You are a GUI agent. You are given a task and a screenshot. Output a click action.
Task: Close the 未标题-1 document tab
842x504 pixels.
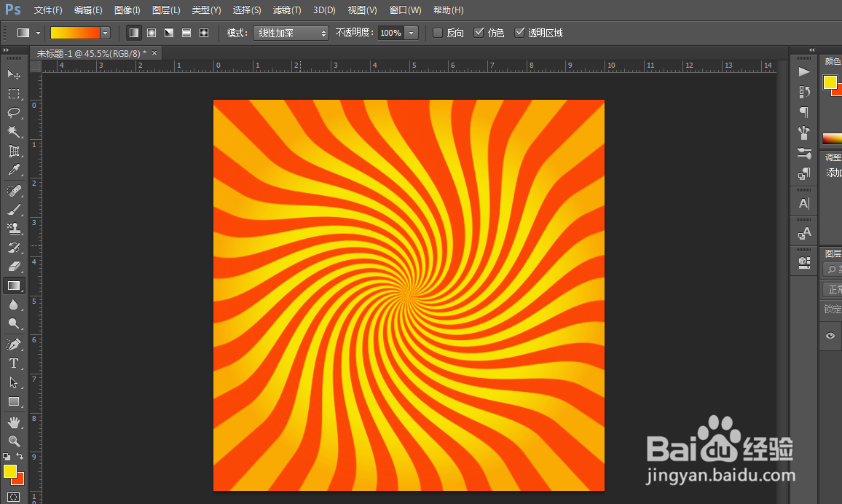click(154, 52)
